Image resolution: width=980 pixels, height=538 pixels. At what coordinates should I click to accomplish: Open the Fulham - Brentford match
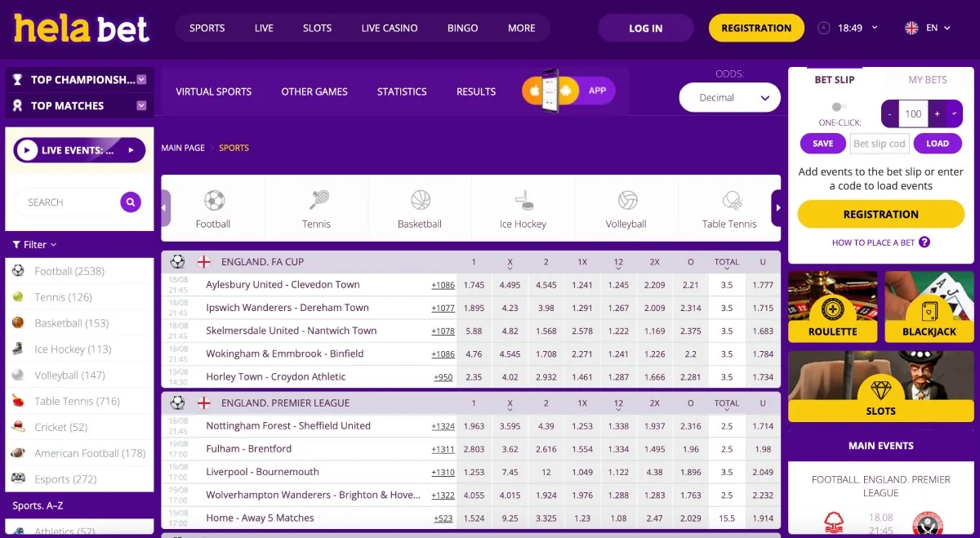pyautogui.click(x=248, y=449)
